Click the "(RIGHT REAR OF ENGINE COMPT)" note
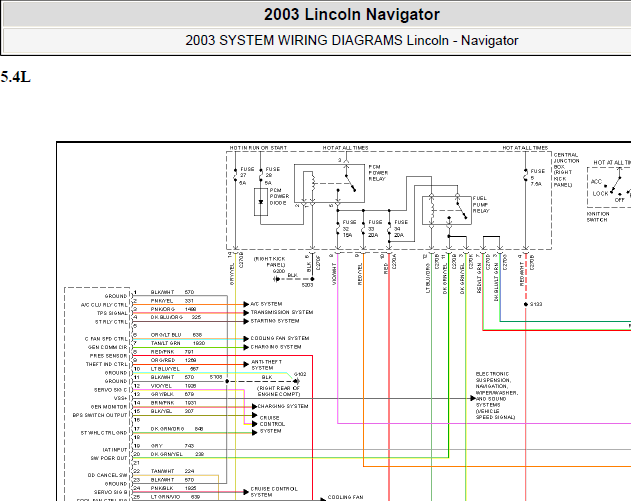The image size is (631, 501). click(x=278, y=391)
